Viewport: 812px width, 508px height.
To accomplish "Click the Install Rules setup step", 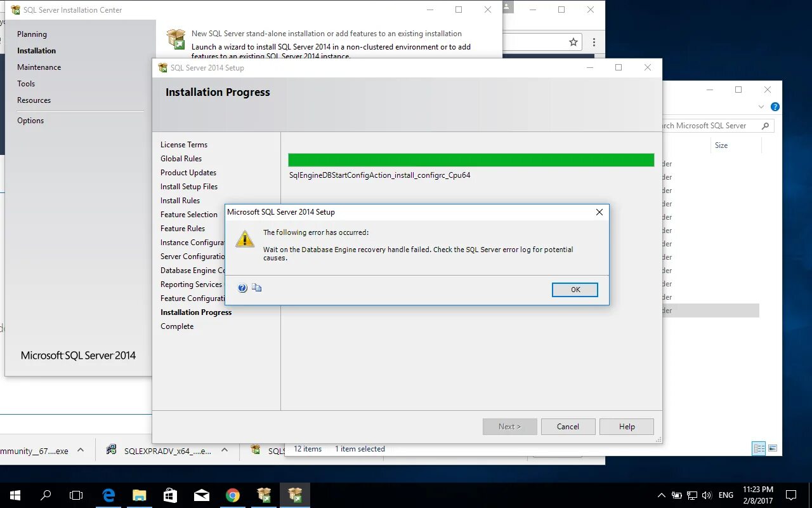I will point(180,201).
